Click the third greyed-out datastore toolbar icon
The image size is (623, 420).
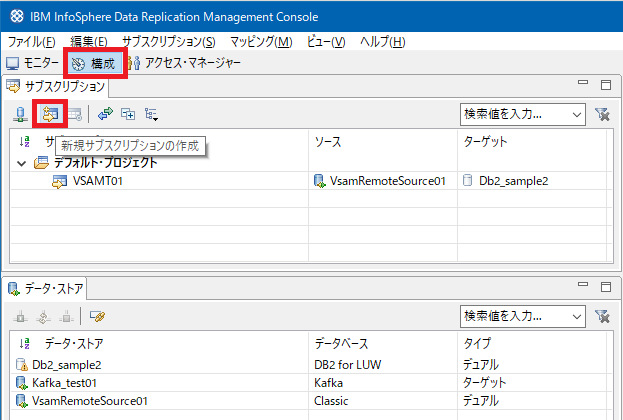tap(66, 317)
